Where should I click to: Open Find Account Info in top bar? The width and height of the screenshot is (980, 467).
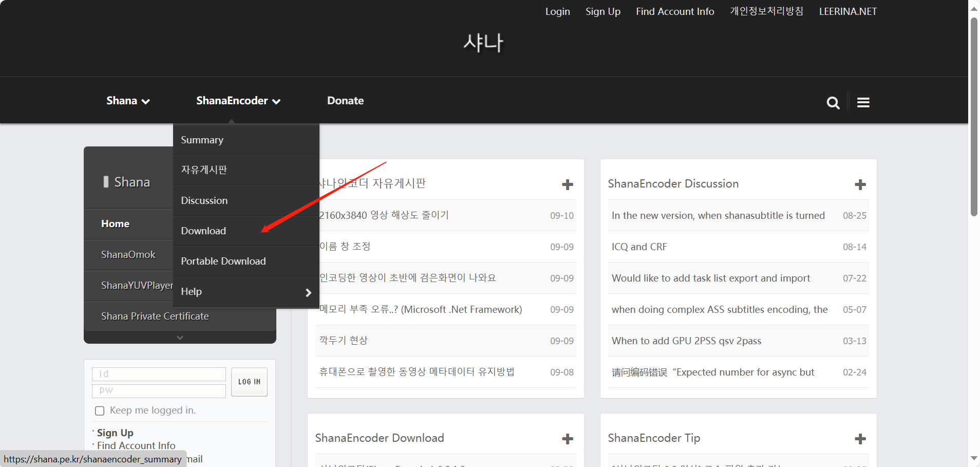pos(674,11)
